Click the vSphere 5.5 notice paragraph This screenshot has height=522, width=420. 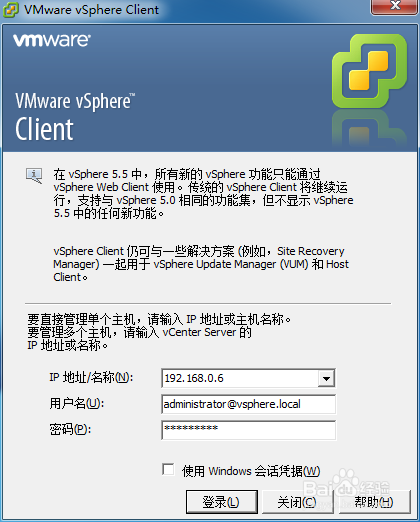tap(203, 193)
